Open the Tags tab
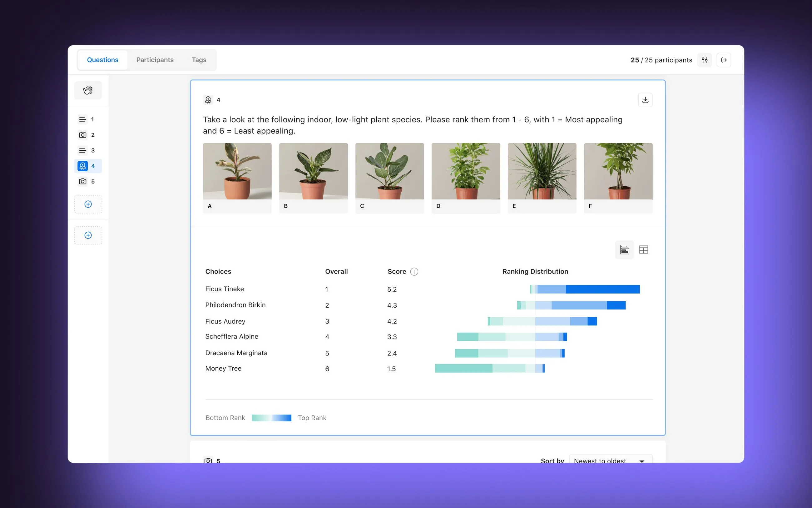This screenshot has width=812, height=508. click(x=199, y=60)
